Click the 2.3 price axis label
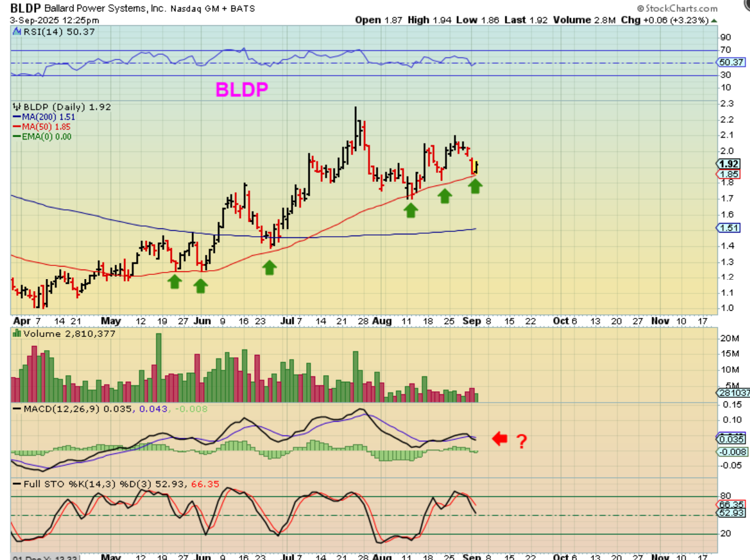 [x=727, y=103]
